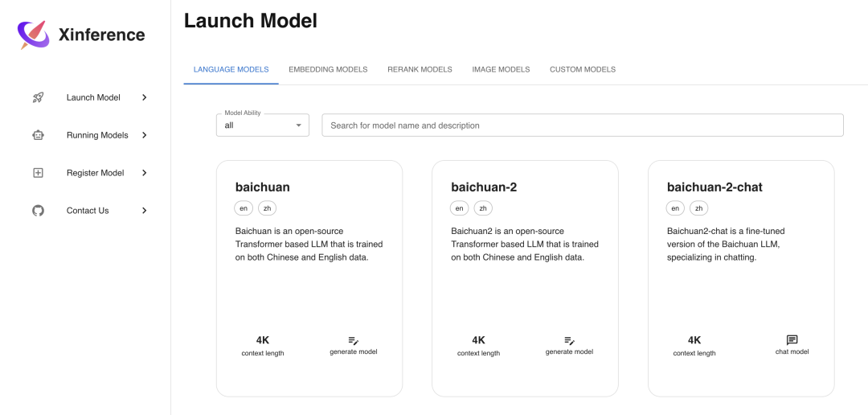Click the generate model icon on baichuan card

click(x=354, y=341)
